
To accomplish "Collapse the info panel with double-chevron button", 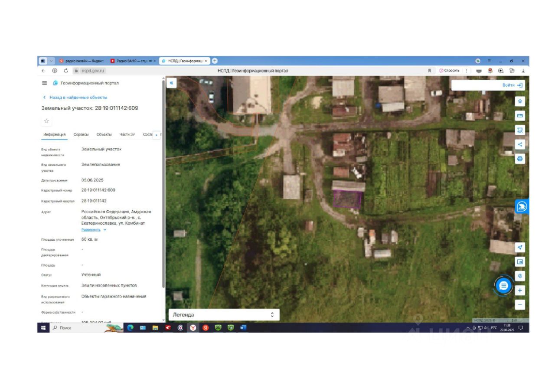I will 172,83.
